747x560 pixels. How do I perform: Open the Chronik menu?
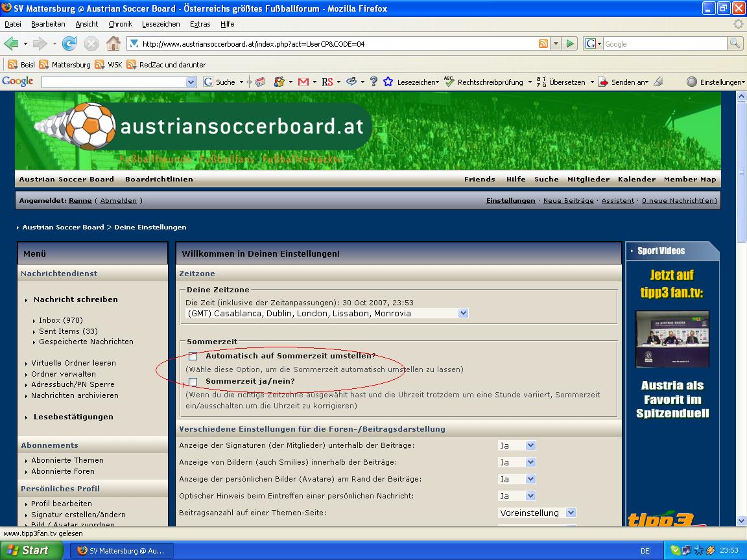[x=120, y=24]
